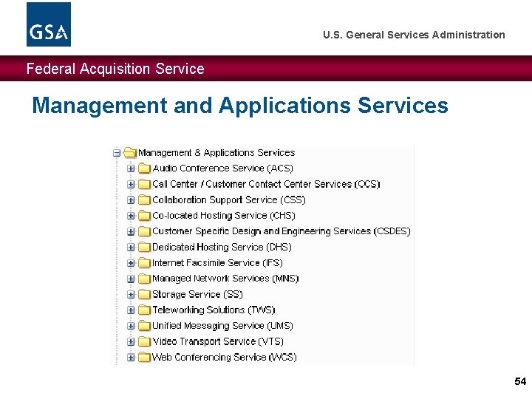Click the folder icon for Managed Network Services

click(x=144, y=279)
